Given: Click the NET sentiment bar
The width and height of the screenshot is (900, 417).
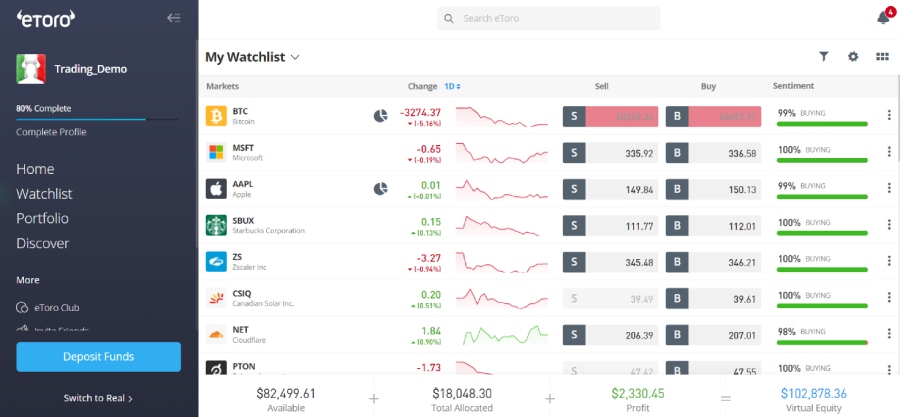Looking at the screenshot, I should tap(822, 342).
